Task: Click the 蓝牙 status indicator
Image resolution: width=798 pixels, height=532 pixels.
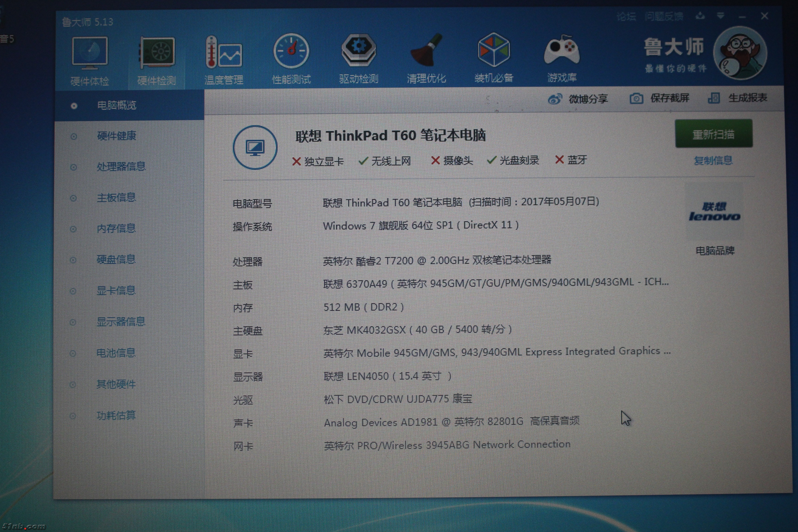Action: pyautogui.click(x=571, y=160)
